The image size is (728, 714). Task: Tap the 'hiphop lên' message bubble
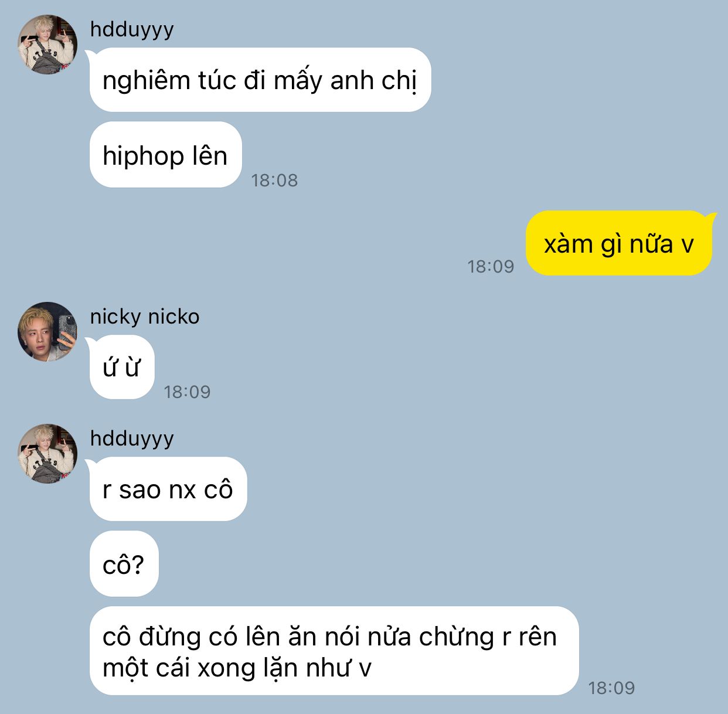[x=166, y=155]
